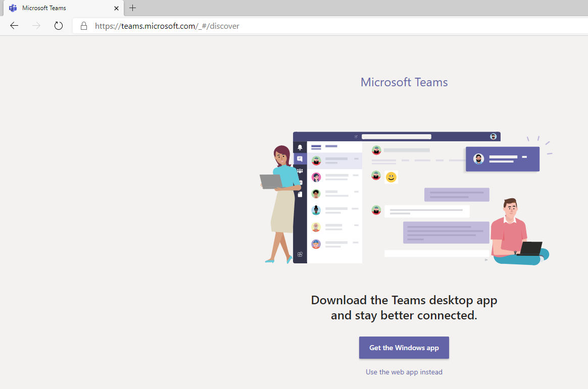Click the smiley emoji in the illustration
The image size is (588, 389).
click(391, 177)
